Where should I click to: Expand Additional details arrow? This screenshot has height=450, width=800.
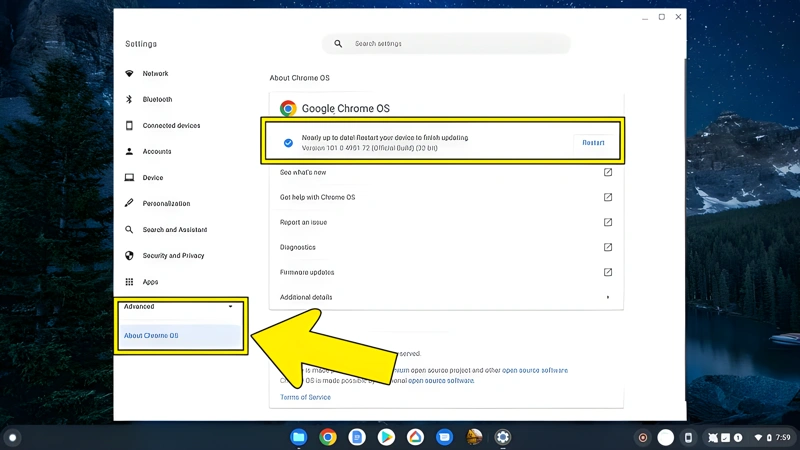pyautogui.click(x=608, y=297)
